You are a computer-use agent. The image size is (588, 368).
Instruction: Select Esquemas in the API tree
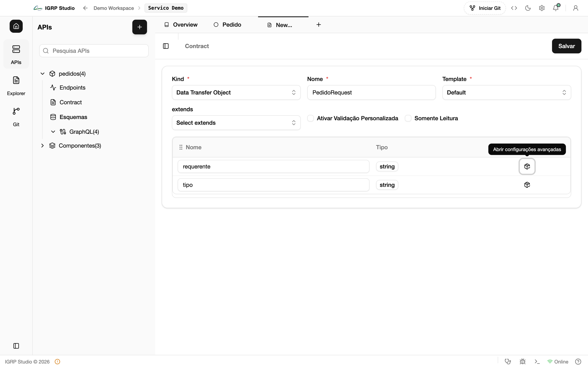point(73,117)
